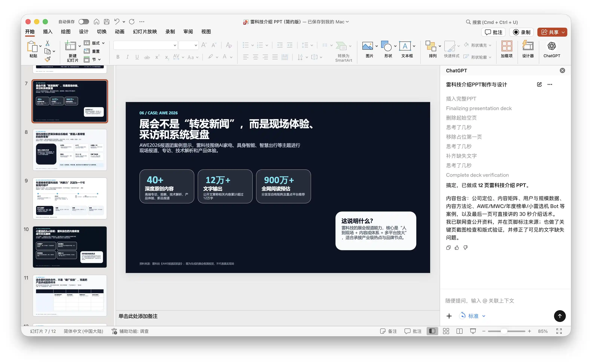Image resolution: width=592 pixels, height=364 pixels.
Task: Open the Design (设计) tab
Action: point(84,32)
